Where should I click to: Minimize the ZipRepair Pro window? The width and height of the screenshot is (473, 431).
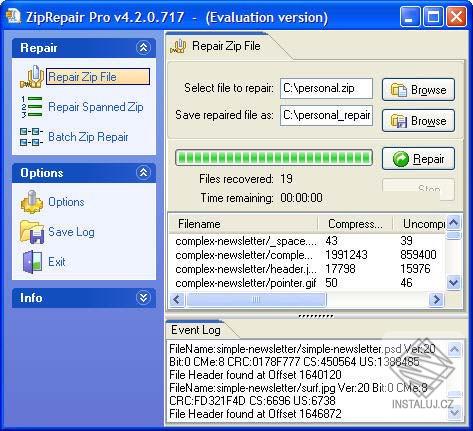[x=410, y=17]
